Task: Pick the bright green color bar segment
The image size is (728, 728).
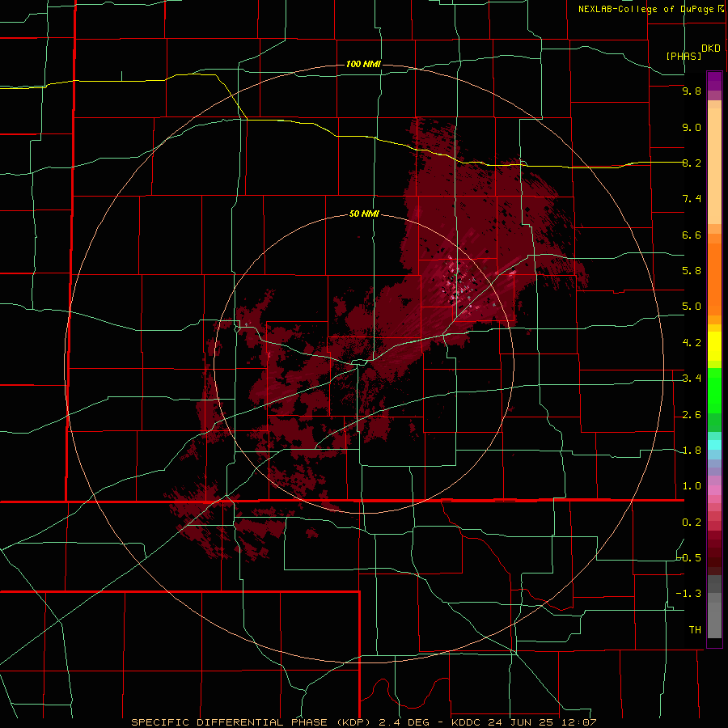Action: (x=714, y=390)
